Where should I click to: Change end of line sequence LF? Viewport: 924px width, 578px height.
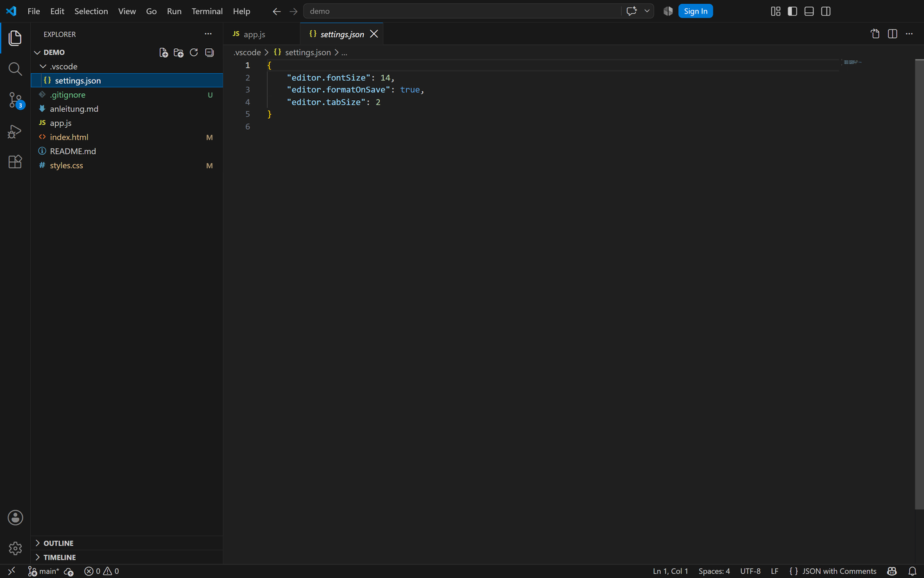774,571
